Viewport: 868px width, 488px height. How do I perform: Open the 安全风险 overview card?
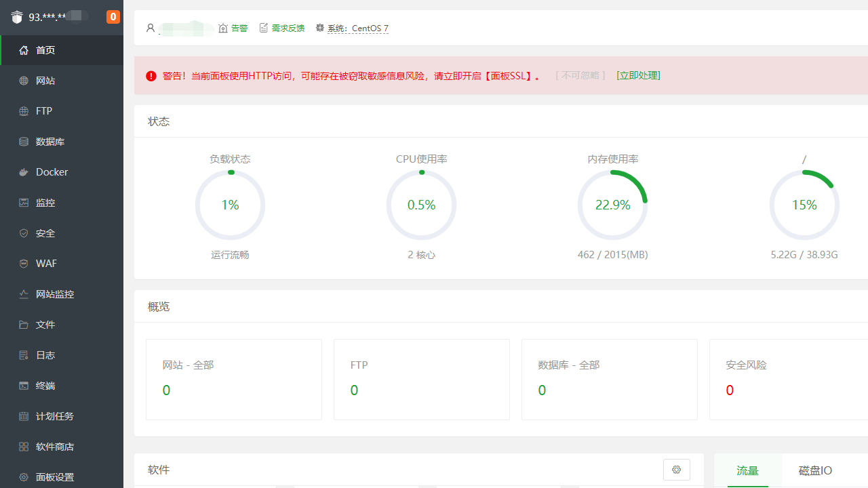pos(789,380)
